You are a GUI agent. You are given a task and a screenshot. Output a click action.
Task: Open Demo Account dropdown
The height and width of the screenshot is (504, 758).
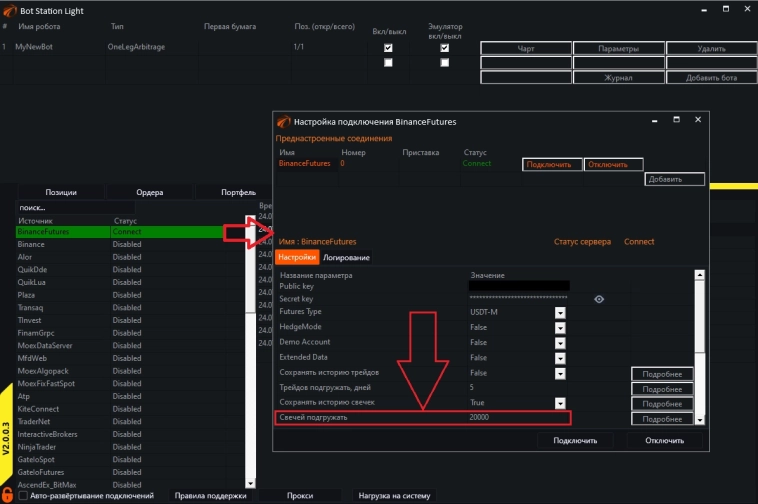tap(560, 343)
